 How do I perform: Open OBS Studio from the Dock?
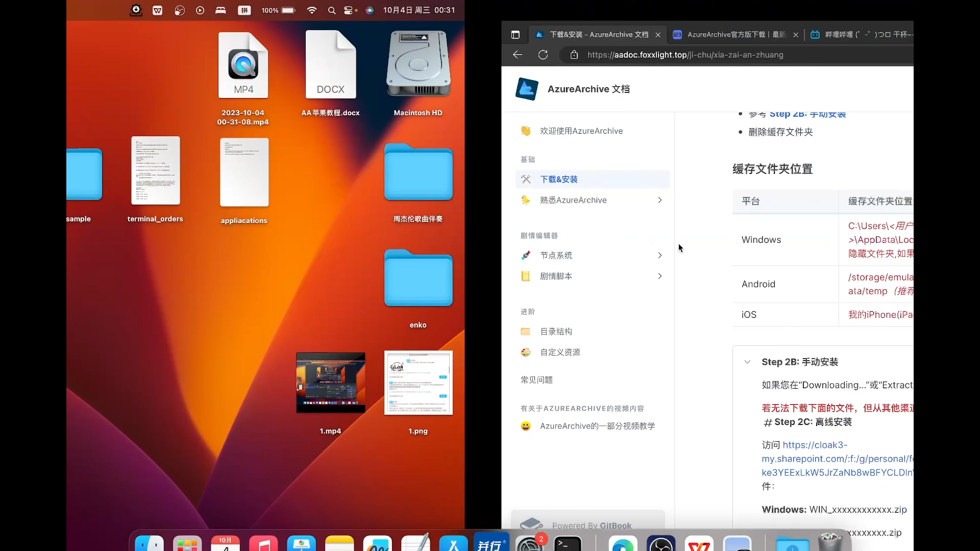pyautogui.click(x=661, y=543)
